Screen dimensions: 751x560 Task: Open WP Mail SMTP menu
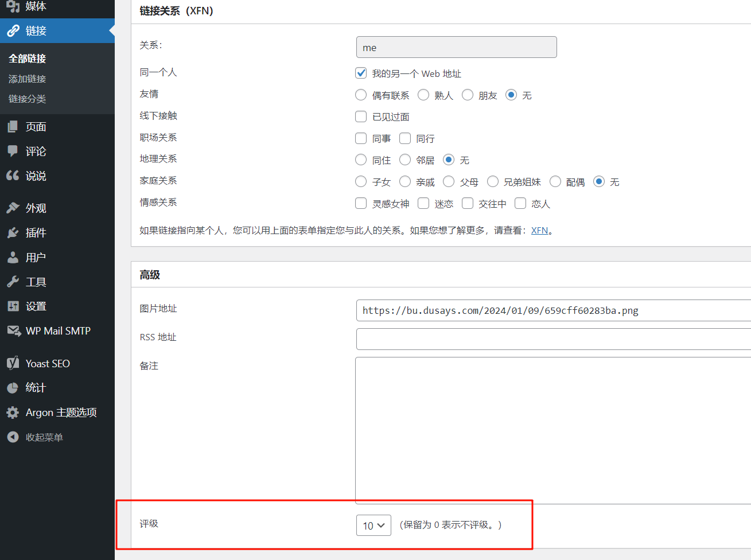(57, 331)
